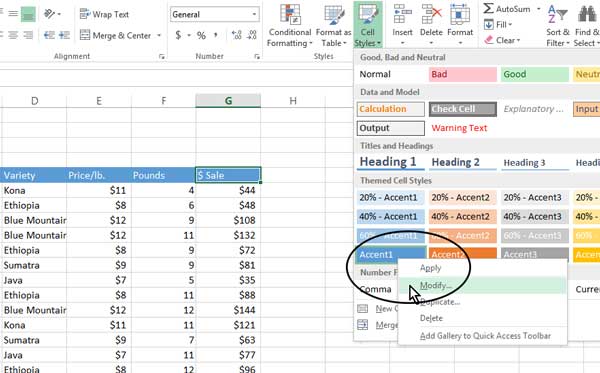Click the Align Right icon
This screenshot has height=373, width=600.
[x=28, y=36]
